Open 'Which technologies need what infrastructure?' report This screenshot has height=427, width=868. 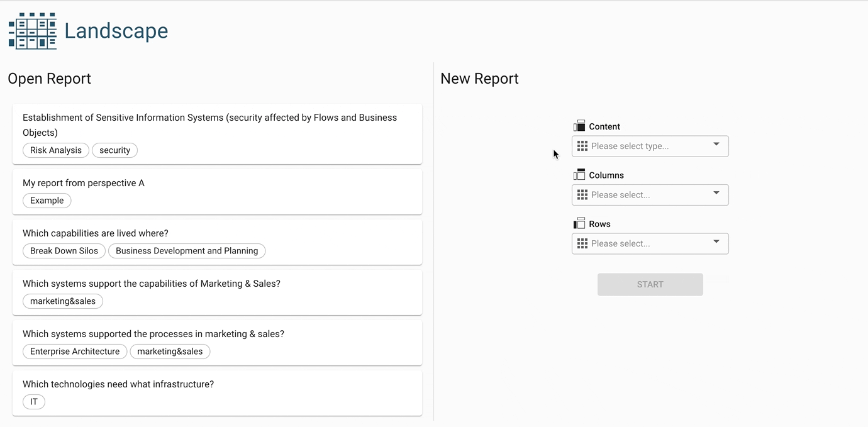[118, 384]
